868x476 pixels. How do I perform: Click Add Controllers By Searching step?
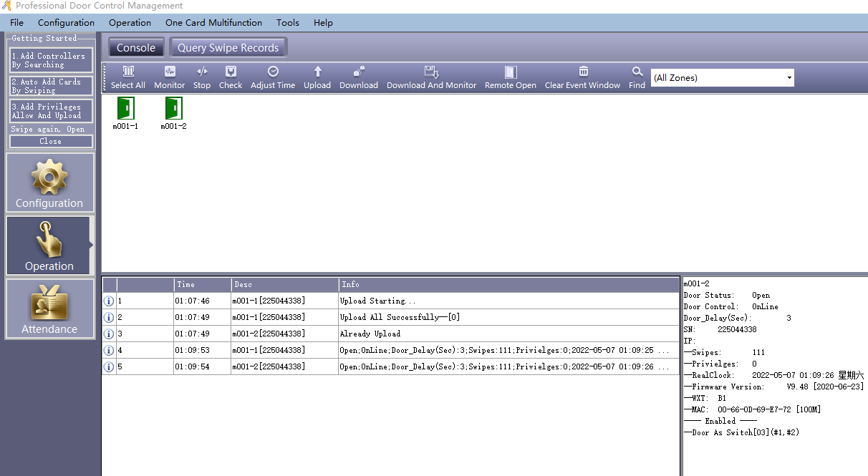(51, 60)
